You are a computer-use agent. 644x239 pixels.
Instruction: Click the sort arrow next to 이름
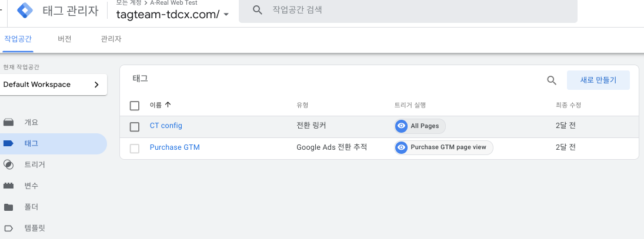pyautogui.click(x=168, y=105)
